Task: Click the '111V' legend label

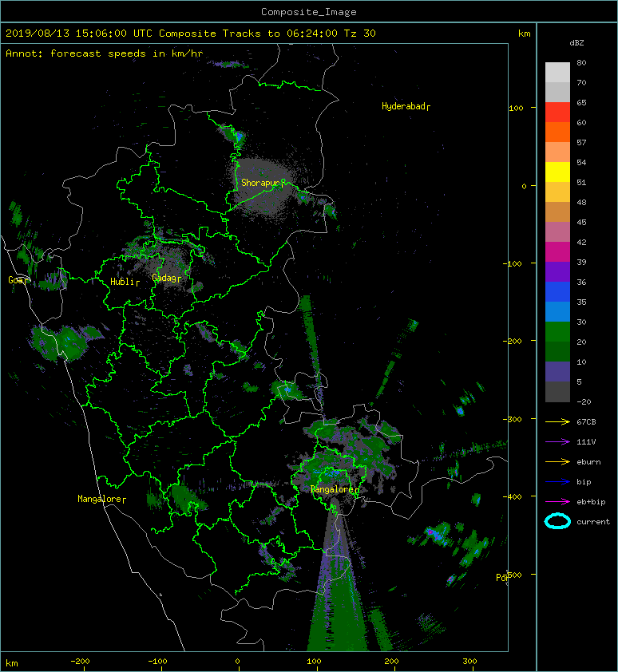Action: (586, 442)
